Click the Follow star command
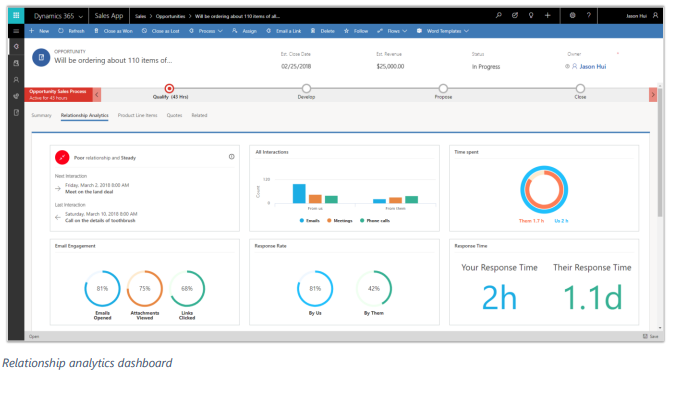The image size is (678, 396). coord(356,31)
